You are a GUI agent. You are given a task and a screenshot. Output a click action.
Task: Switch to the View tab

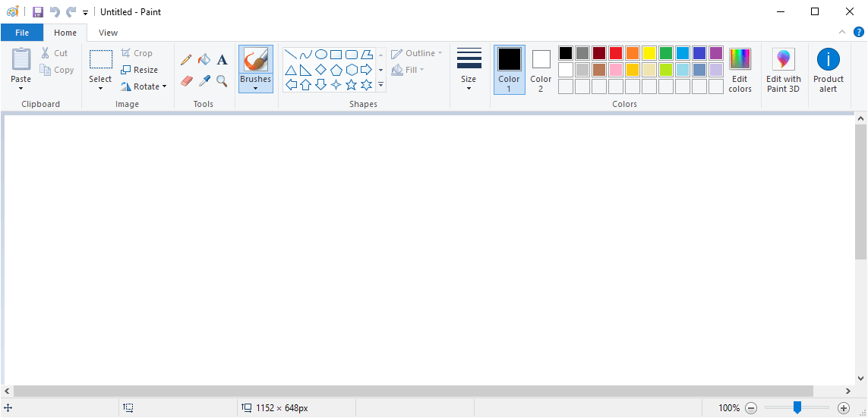[108, 33]
